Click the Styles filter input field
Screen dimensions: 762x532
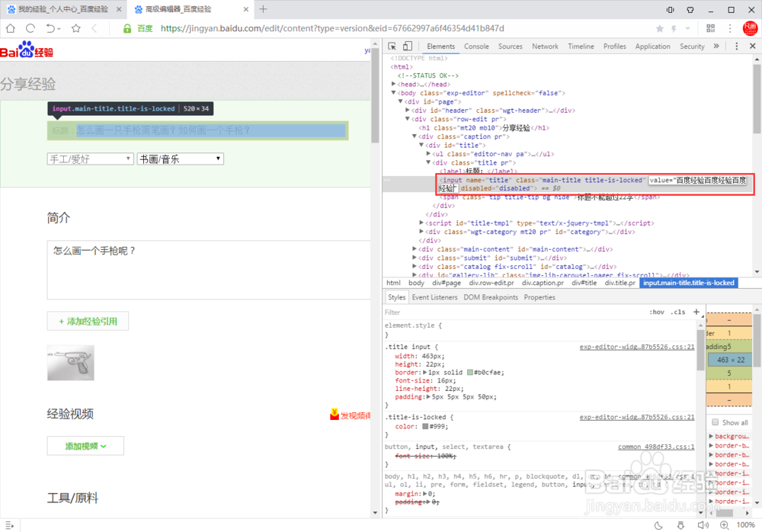pos(515,312)
